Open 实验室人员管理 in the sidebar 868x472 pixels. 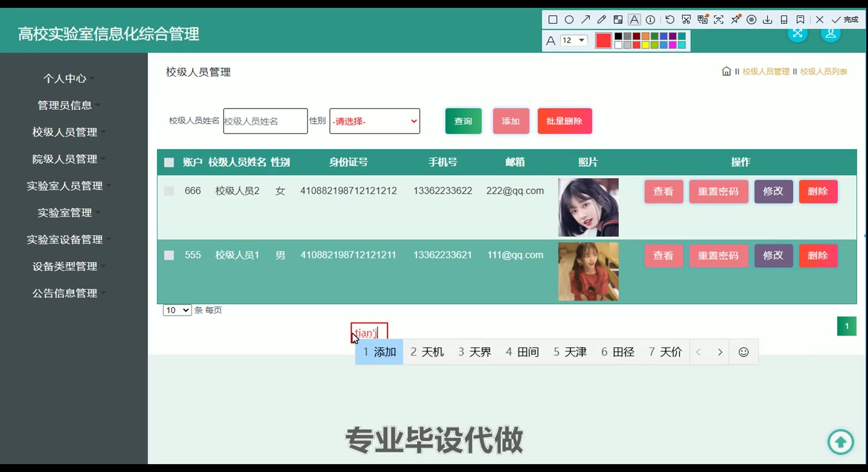pyautogui.click(x=65, y=186)
